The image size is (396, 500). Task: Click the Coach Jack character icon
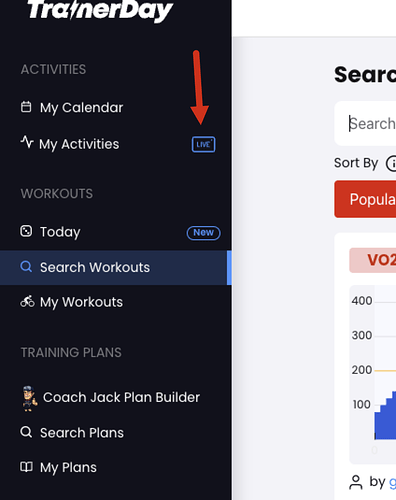[x=29, y=398]
